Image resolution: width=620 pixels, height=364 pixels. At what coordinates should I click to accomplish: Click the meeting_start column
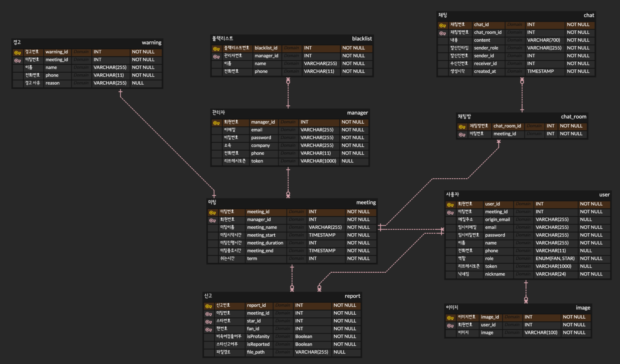pos(261,235)
